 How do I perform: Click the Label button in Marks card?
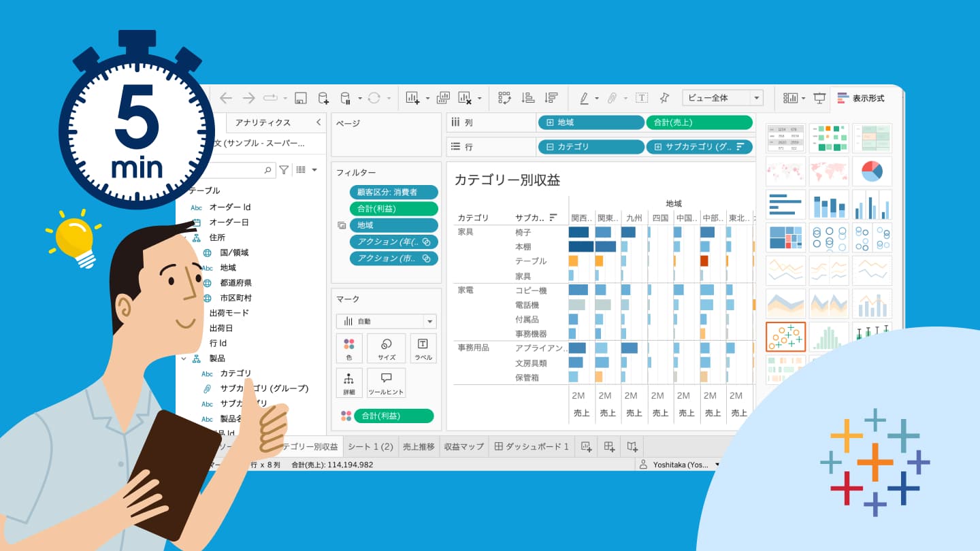click(423, 348)
